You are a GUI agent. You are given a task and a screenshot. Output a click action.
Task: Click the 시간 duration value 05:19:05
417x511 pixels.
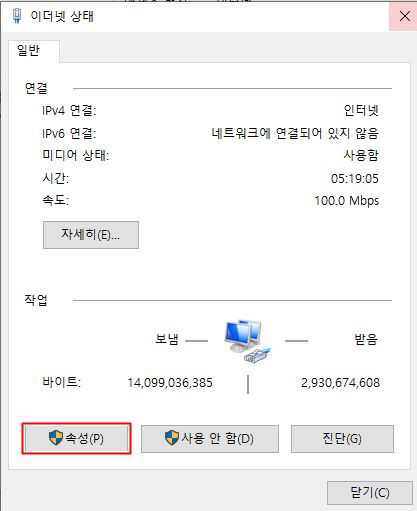click(x=355, y=179)
